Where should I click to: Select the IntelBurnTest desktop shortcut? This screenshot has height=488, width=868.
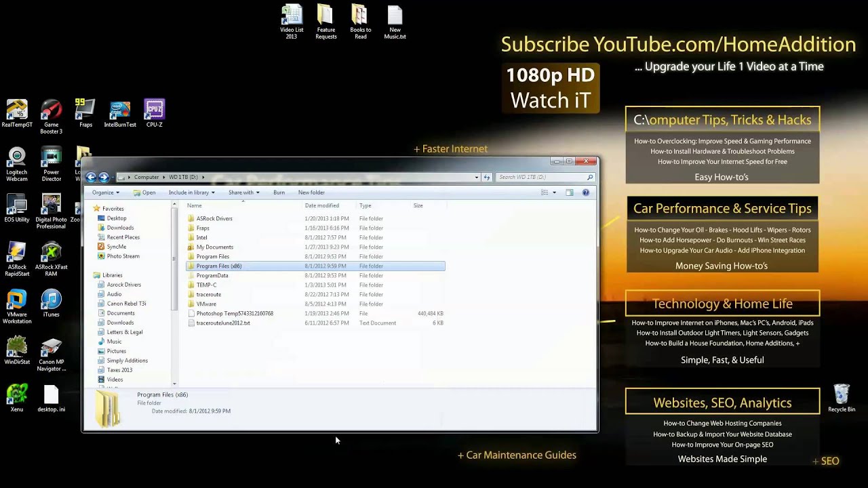coord(120,113)
